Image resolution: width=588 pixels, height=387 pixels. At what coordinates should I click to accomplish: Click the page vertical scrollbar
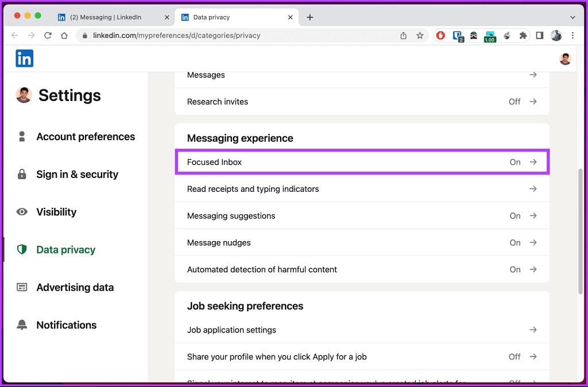click(580, 231)
